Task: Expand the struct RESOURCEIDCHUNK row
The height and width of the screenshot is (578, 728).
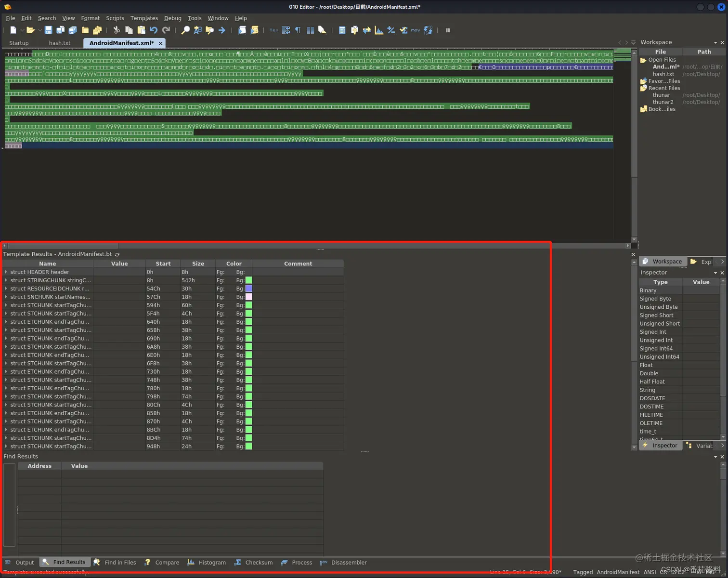Action: click(x=6, y=289)
